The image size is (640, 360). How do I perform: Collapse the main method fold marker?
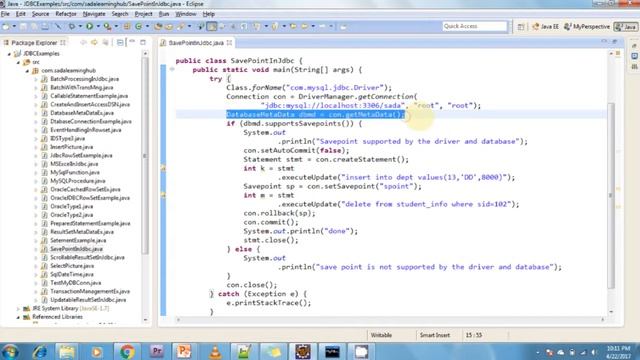click(x=172, y=70)
